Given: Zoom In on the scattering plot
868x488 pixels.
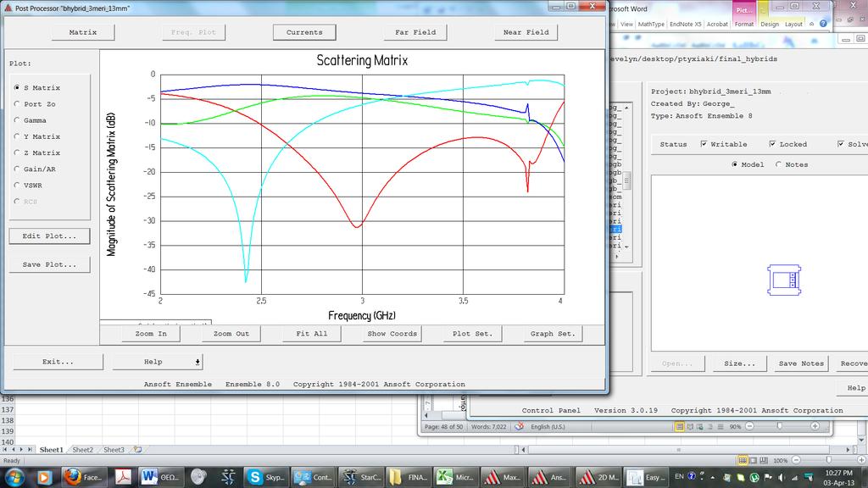Looking at the screenshot, I should click(151, 334).
